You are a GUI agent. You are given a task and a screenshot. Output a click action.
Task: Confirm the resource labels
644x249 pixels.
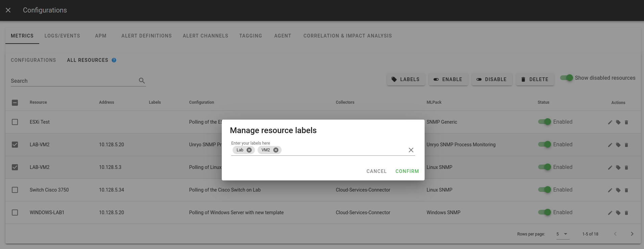coord(407,171)
